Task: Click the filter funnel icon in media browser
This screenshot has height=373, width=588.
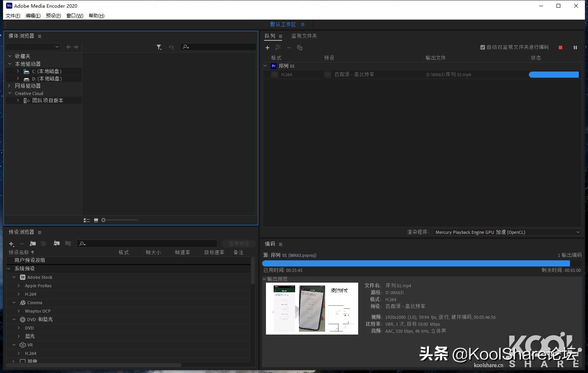Action: (159, 47)
